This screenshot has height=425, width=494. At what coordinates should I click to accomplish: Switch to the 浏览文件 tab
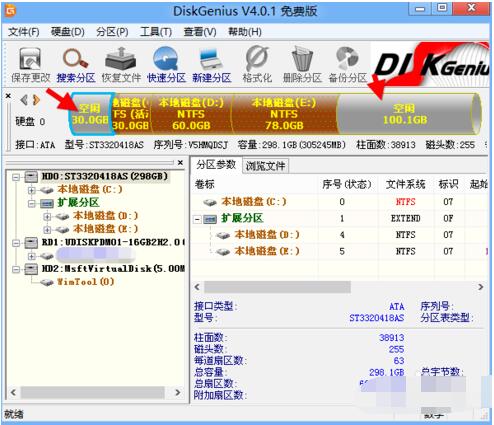[x=265, y=166]
